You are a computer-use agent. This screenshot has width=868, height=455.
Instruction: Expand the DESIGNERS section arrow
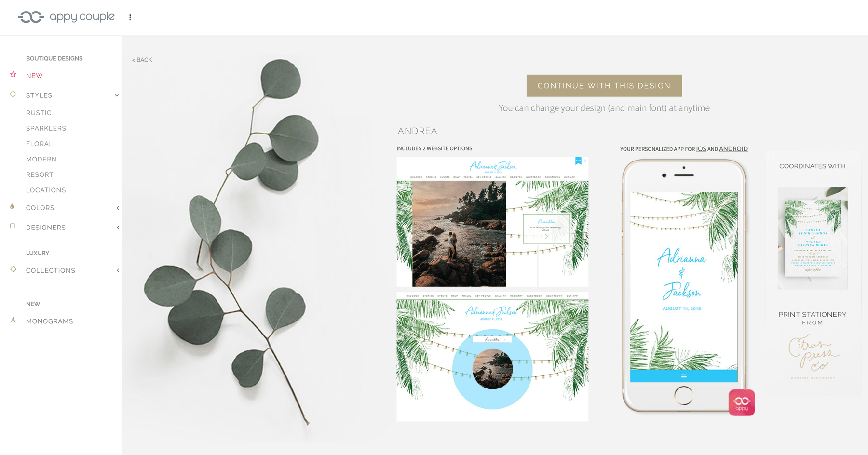tap(118, 227)
